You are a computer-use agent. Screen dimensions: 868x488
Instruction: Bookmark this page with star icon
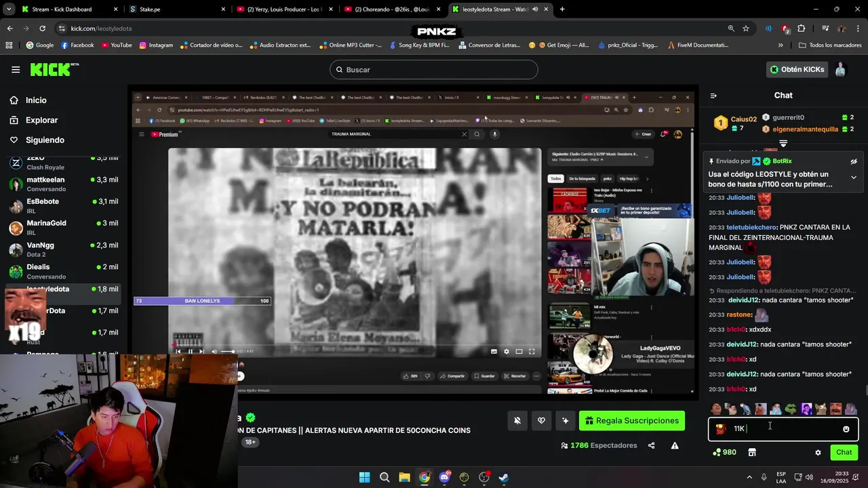[x=746, y=28]
